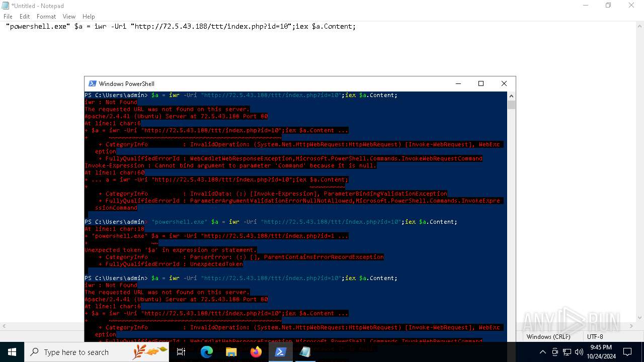The image size is (644, 362).
Task: Click the volume speaker tray icon
Action: pyautogui.click(x=579, y=352)
